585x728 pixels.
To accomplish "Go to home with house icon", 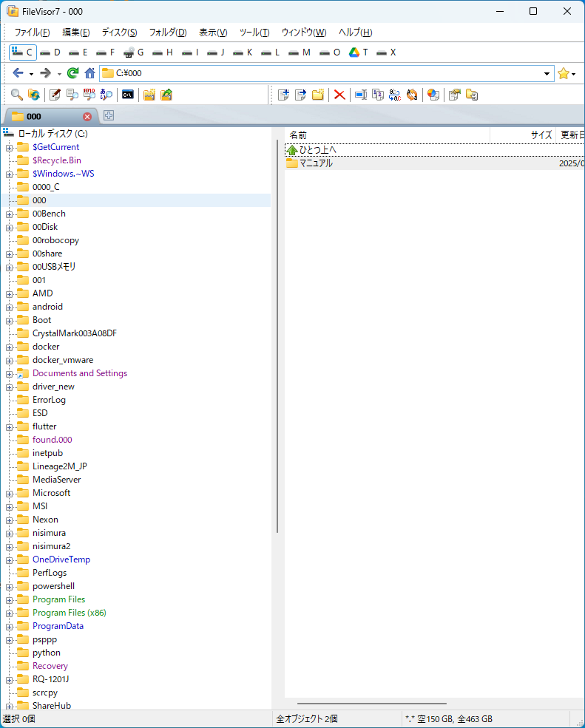I will tap(89, 73).
